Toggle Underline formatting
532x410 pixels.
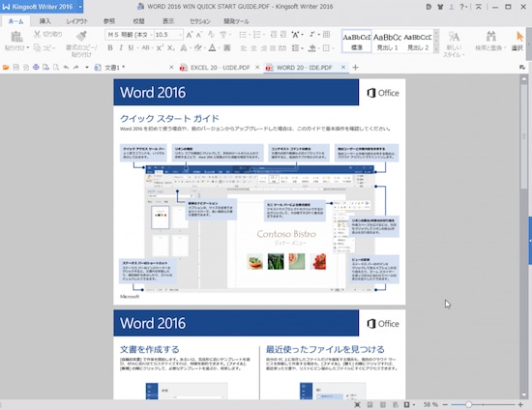[x=131, y=47]
